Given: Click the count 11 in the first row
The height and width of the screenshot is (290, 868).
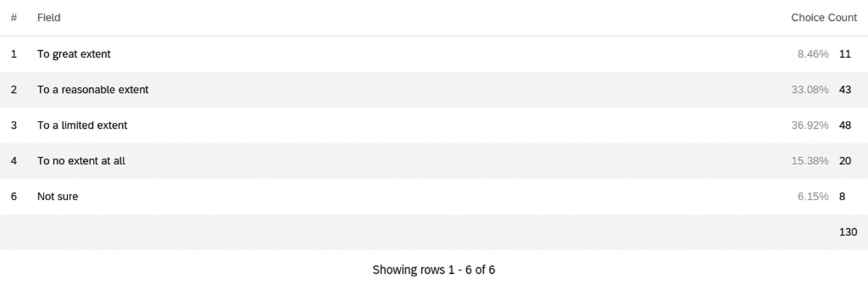Looking at the screenshot, I should (845, 54).
